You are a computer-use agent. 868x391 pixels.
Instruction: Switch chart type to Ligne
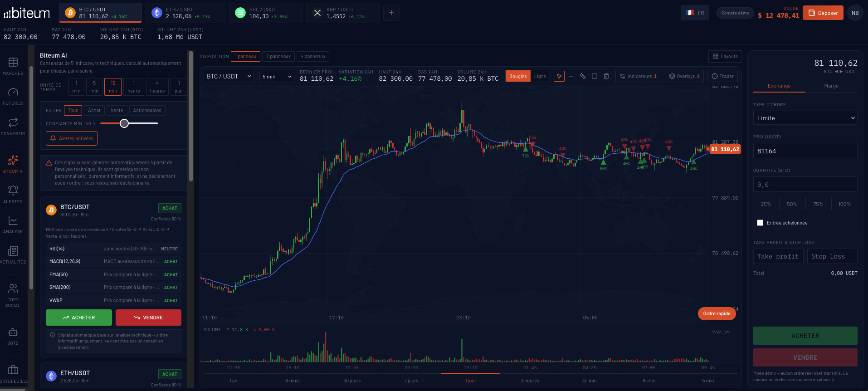(540, 76)
